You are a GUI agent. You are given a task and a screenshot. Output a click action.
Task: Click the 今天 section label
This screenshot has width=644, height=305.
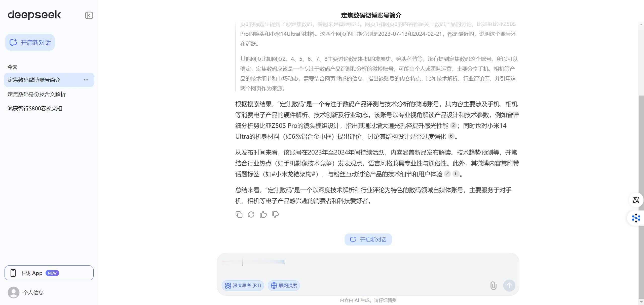pyautogui.click(x=13, y=67)
